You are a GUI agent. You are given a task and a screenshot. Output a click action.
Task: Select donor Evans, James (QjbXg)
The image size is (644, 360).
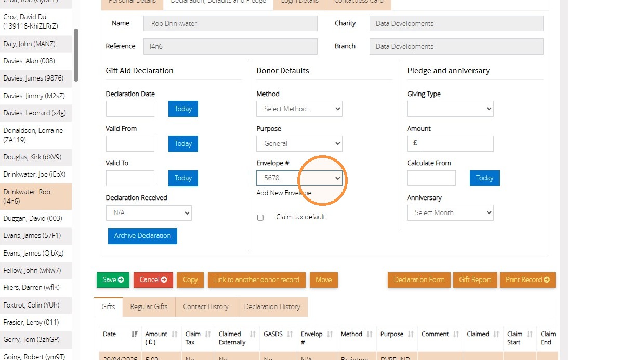pos(36,253)
